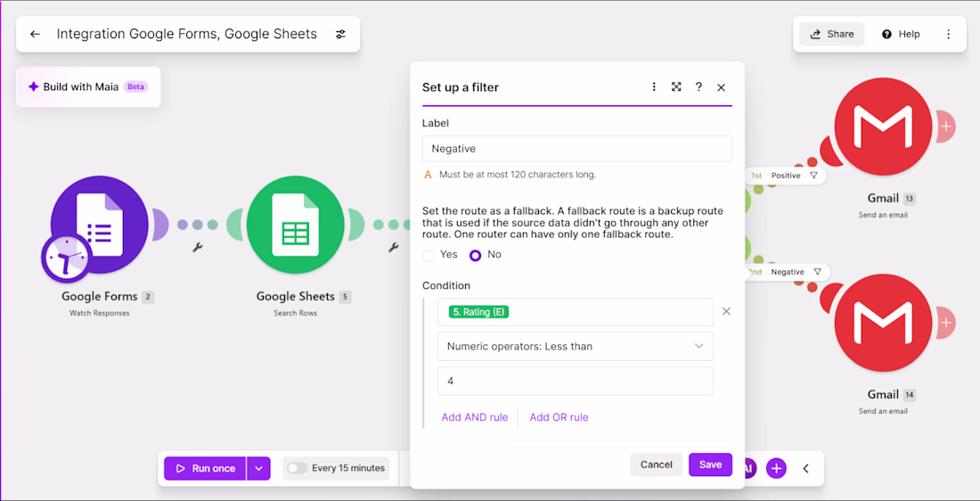Save the filter settings
980x501 pixels.
pos(710,464)
